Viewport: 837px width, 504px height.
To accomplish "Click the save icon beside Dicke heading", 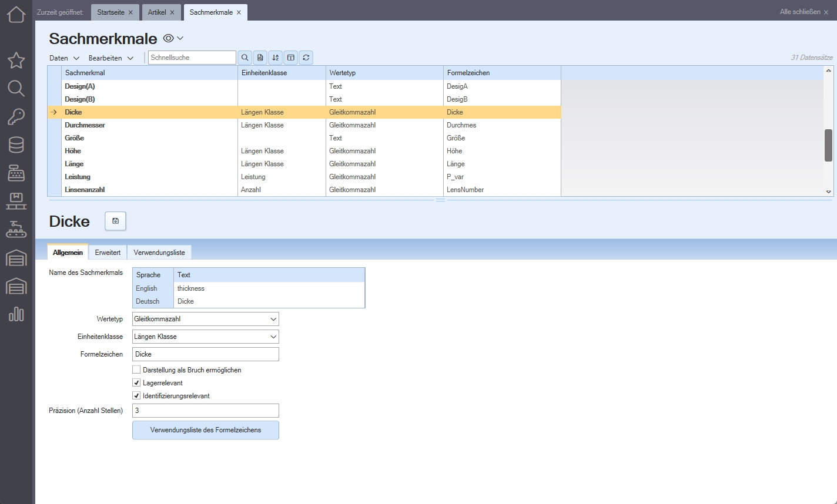I will point(115,221).
